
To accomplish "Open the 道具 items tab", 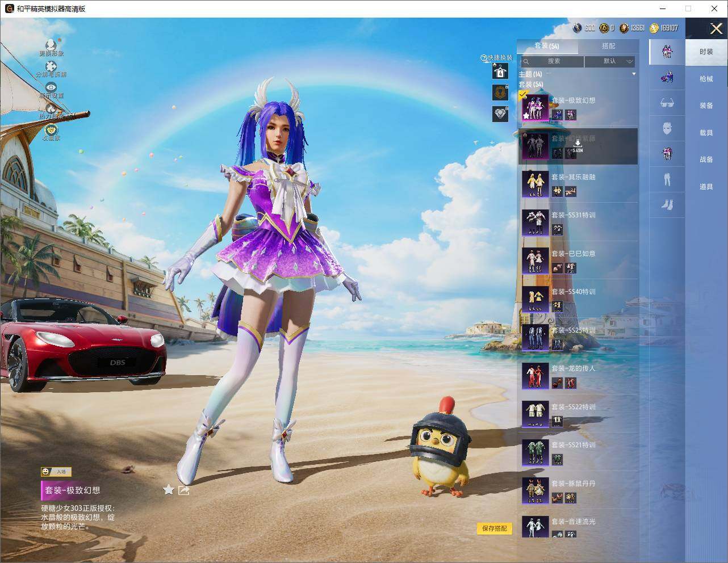I will pos(706,187).
